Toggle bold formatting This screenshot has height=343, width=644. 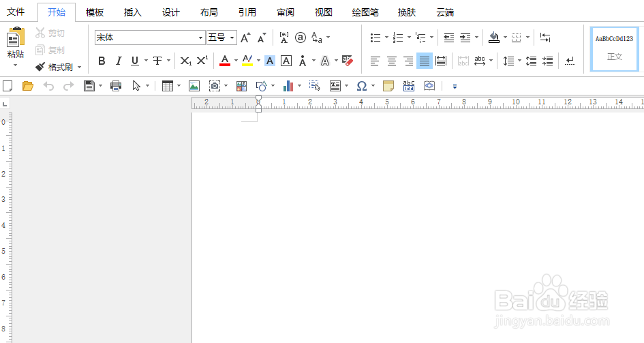tap(102, 61)
